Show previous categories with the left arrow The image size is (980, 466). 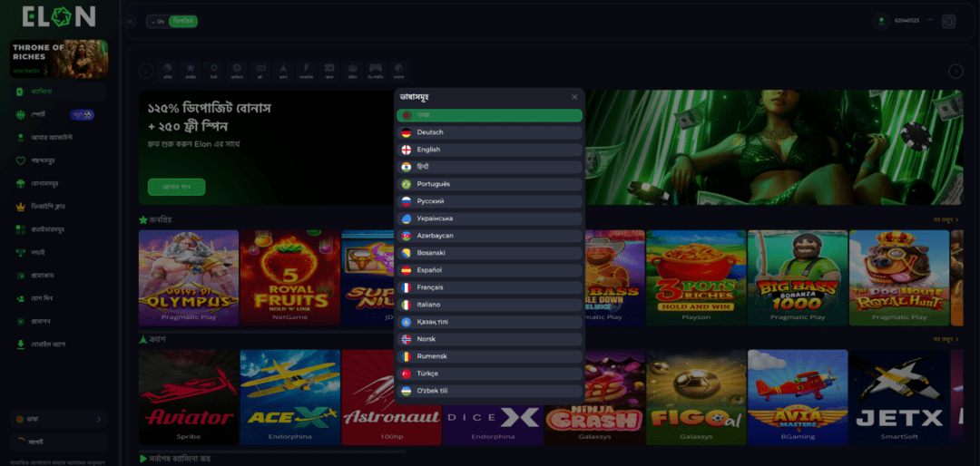point(146,72)
